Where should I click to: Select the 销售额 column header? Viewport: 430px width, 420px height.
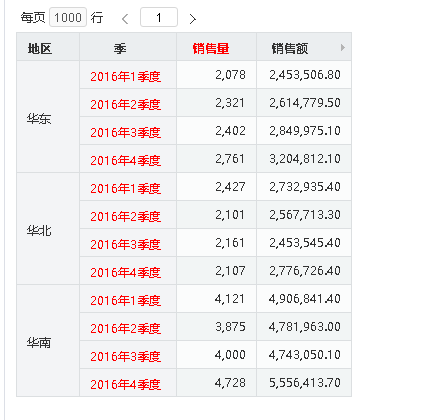[x=290, y=49]
